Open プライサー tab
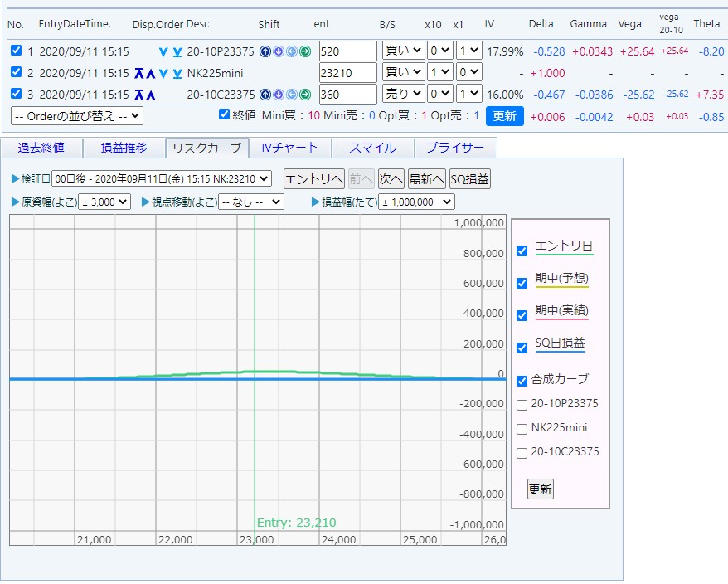The image size is (728, 584). 455,148
